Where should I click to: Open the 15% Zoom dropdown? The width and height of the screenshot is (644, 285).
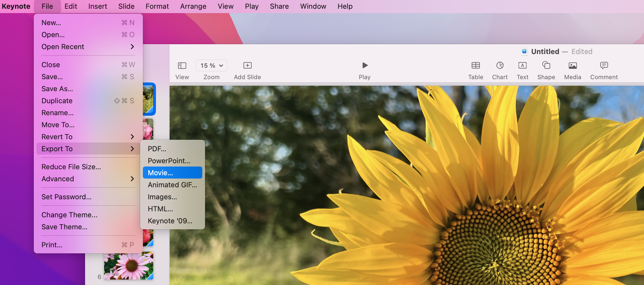coord(211,66)
